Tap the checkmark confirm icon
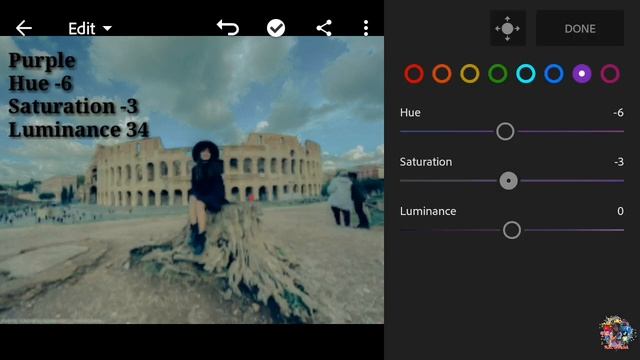Viewport: 640px width, 360px height. tap(276, 28)
